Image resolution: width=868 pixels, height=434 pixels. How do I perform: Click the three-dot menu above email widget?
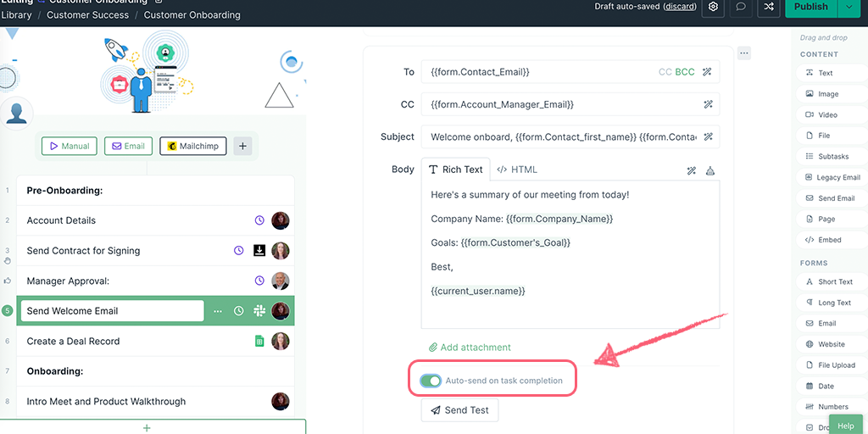[x=744, y=53]
